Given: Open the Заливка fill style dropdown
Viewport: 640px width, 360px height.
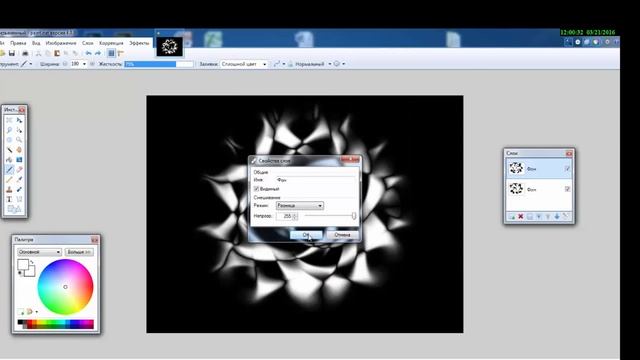Looking at the screenshot, I should (x=244, y=64).
